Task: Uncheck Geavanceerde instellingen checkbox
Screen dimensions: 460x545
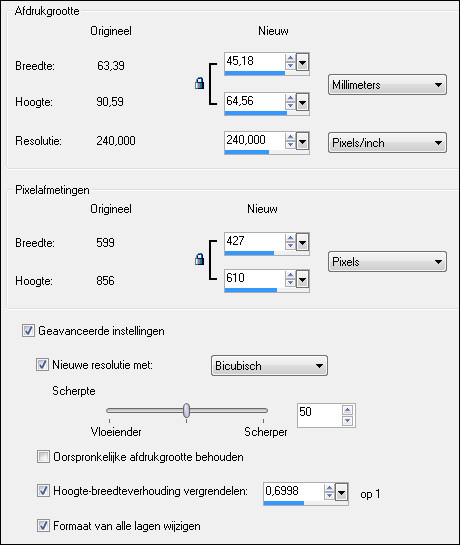Action: point(28,331)
